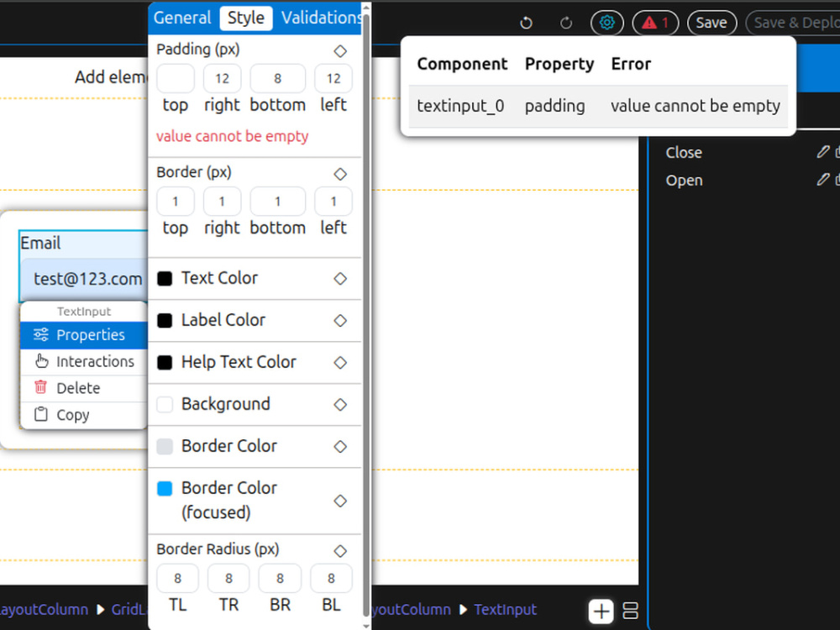Click the empty padding top field
The width and height of the screenshot is (840, 630).
[x=176, y=79]
